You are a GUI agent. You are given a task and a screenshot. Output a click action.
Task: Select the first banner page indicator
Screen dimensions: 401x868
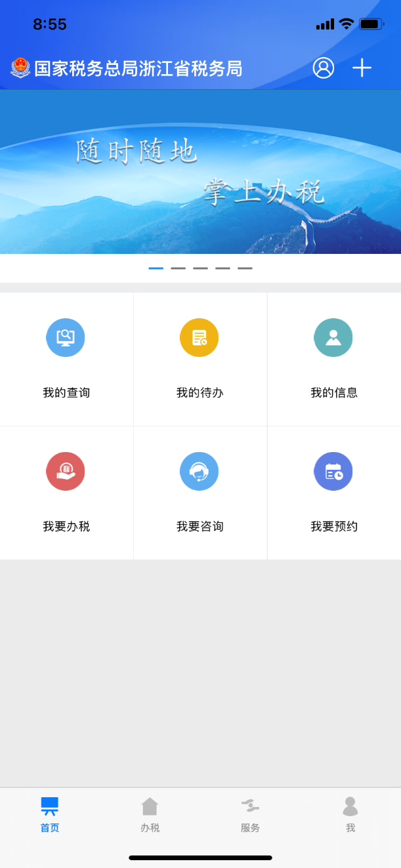156,268
